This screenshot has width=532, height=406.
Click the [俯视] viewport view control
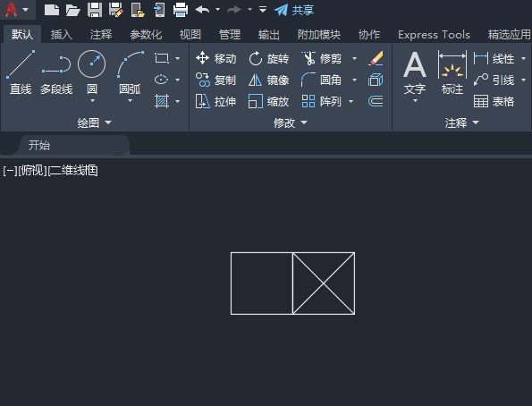(x=32, y=171)
